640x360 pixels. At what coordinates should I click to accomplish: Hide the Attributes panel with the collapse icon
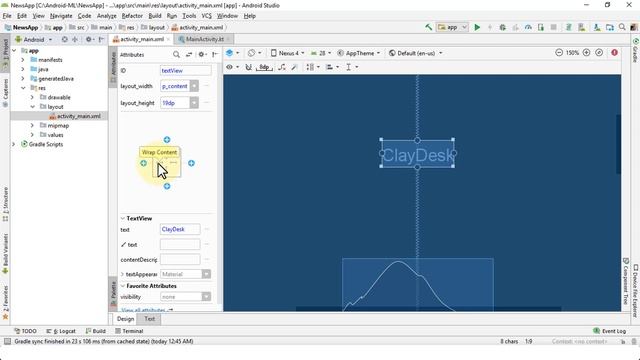click(x=215, y=54)
